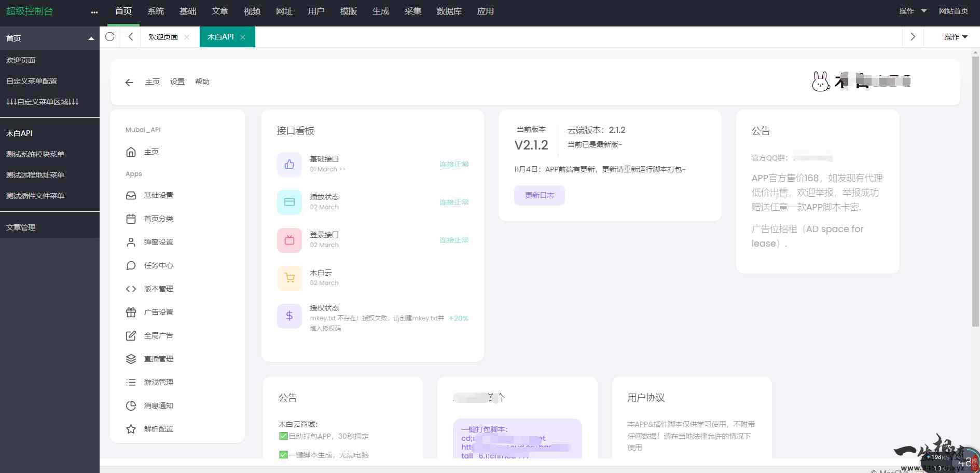The height and width of the screenshot is (473, 980).
Task: Open 广告设置 gift icon
Action: point(131,312)
